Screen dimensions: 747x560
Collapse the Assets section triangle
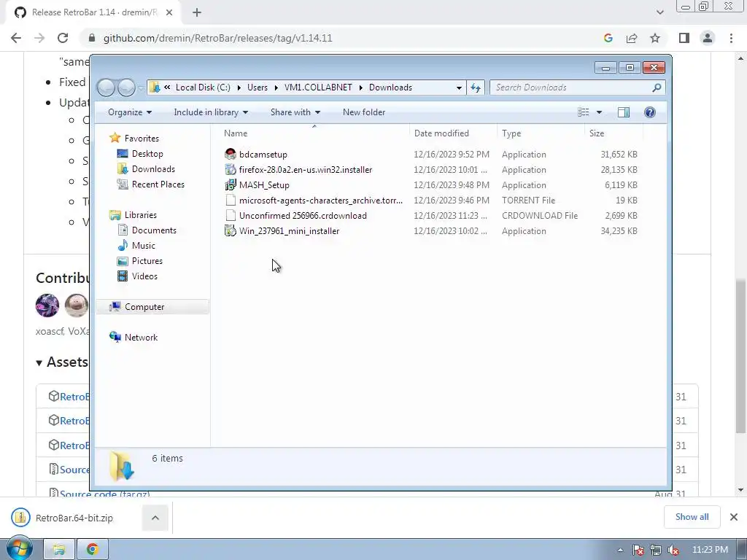[x=39, y=363]
